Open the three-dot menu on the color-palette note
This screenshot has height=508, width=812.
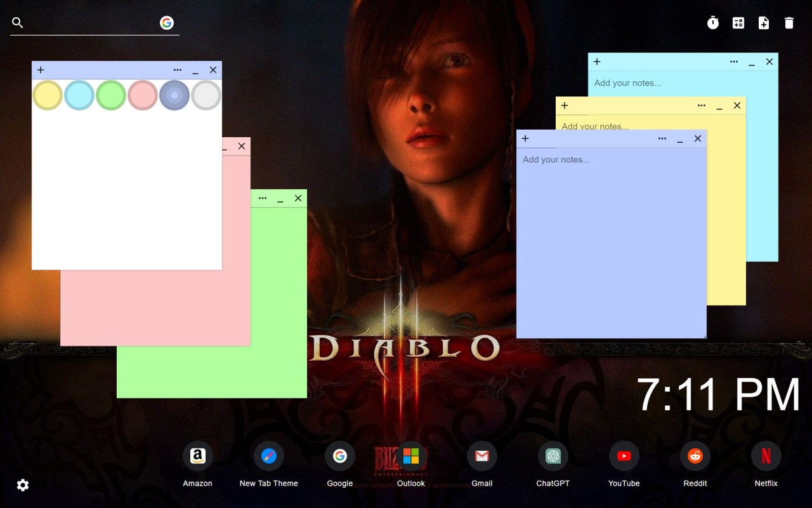tap(178, 70)
